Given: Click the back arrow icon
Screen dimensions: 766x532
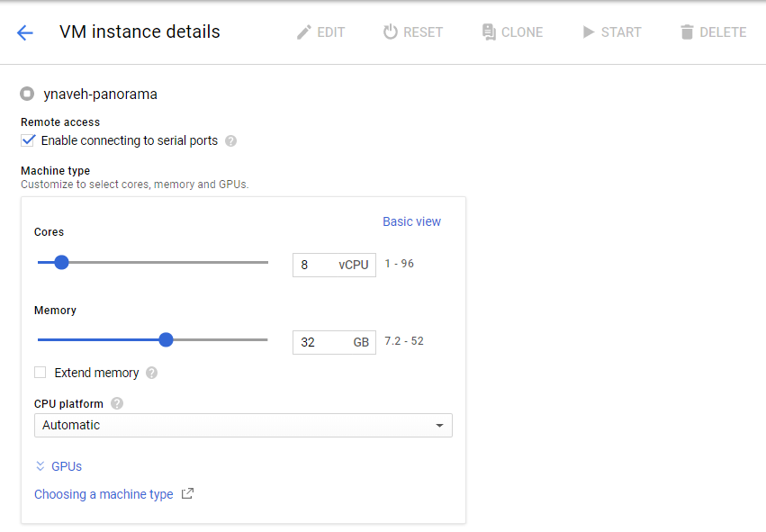Looking at the screenshot, I should click(x=24, y=32).
